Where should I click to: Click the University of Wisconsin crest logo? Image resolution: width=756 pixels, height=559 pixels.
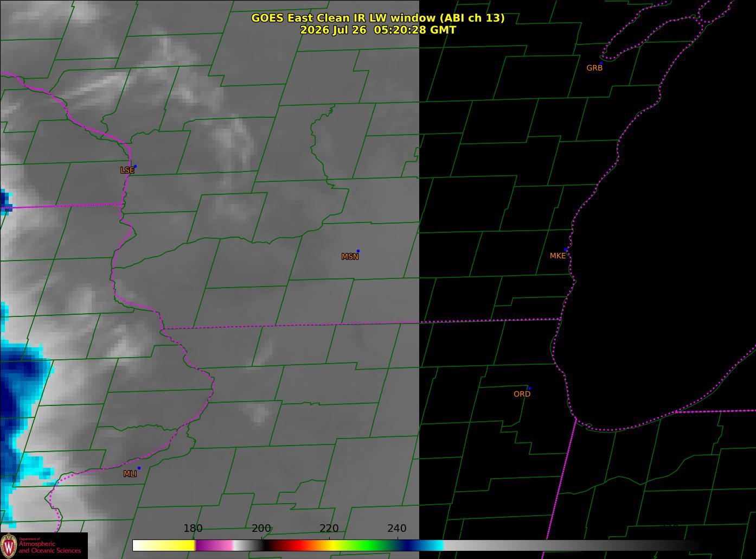(9, 545)
